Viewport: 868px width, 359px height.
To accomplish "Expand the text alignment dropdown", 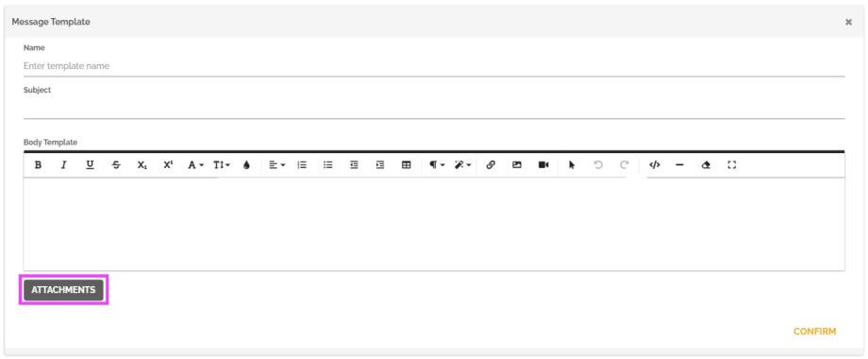I will pyautogui.click(x=276, y=164).
